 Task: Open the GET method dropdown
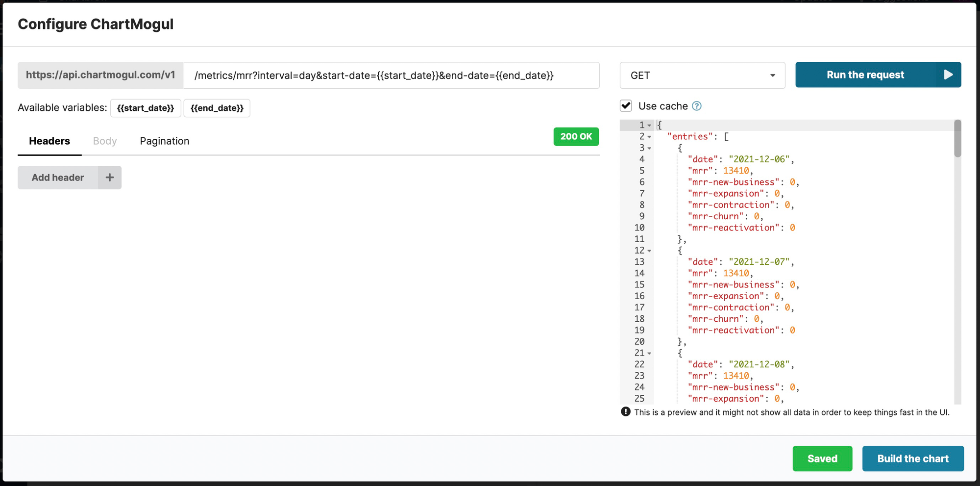pyautogui.click(x=702, y=75)
